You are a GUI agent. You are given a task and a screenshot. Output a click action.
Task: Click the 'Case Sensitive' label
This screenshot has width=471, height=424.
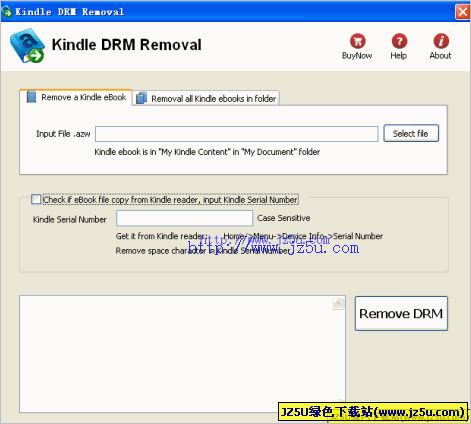pos(283,218)
